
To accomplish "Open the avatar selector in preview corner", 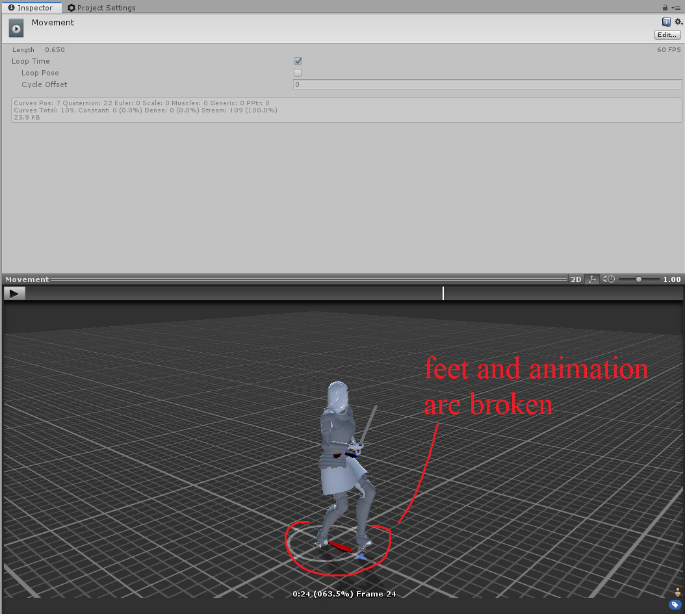I will (x=677, y=593).
